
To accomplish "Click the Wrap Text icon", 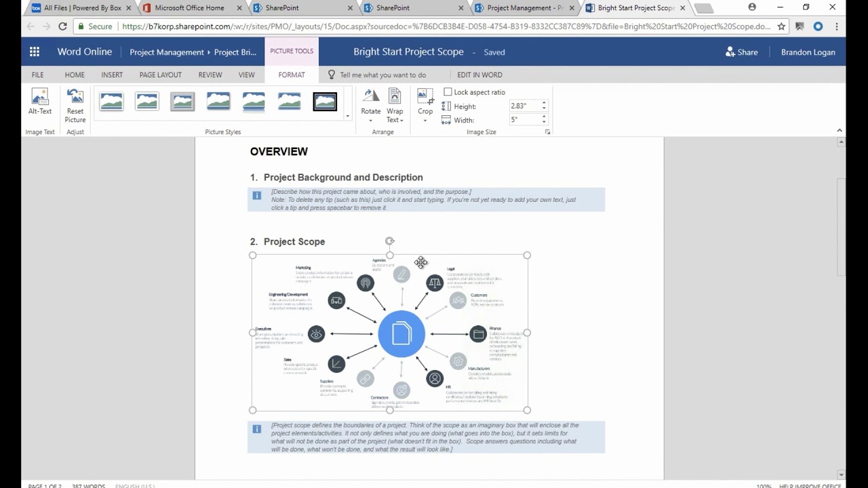I will click(x=395, y=96).
